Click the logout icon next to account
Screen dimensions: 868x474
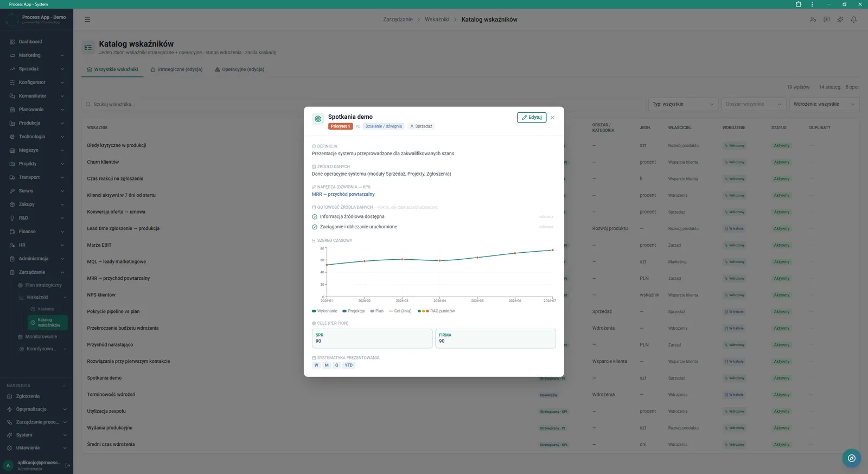[x=68, y=465]
